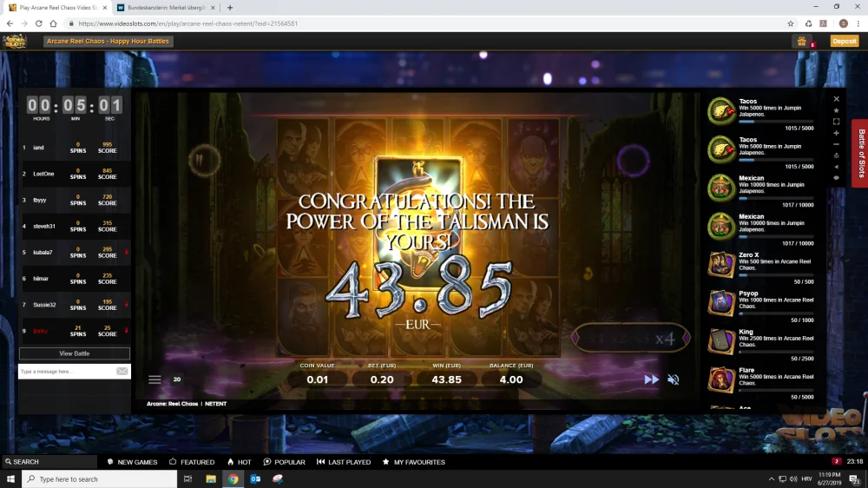Open Task View on taskbar
868x488 pixels.
188,479
